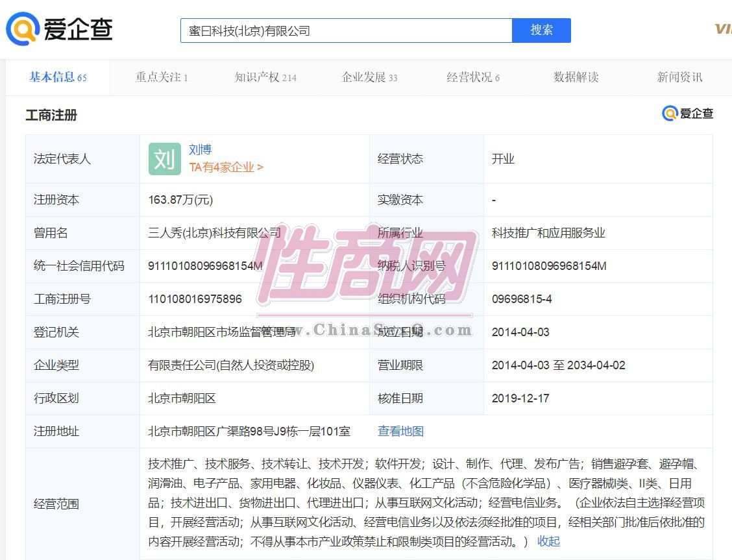This screenshot has width=732, height=560.
Task: Open the 新闻资讯 tab
Action: [679, 77]
